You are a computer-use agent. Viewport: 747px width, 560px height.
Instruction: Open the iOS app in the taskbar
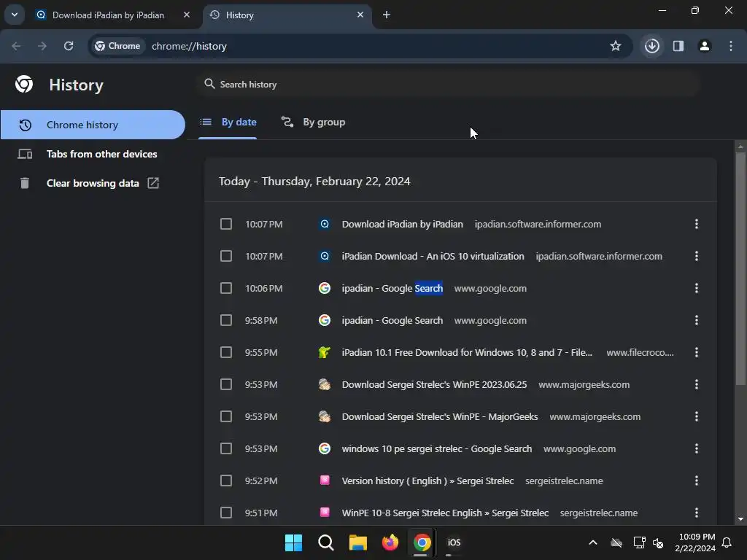(454, 542)
